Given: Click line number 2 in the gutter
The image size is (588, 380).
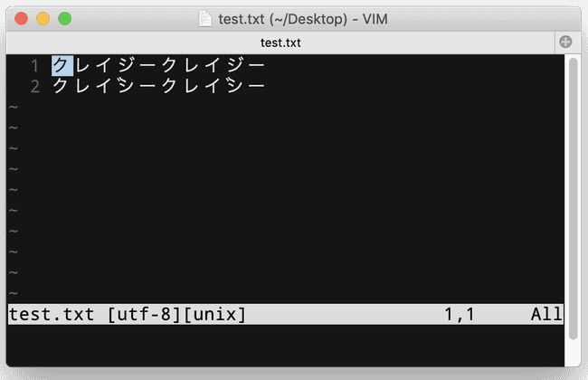Looking at the screenshot, I should coord(34,87).
